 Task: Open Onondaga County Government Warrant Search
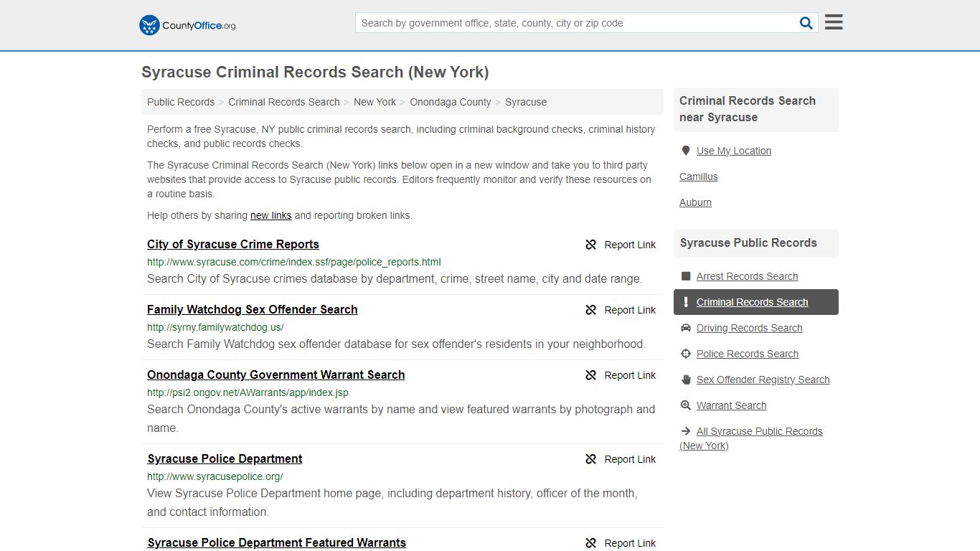pos(276,375)
